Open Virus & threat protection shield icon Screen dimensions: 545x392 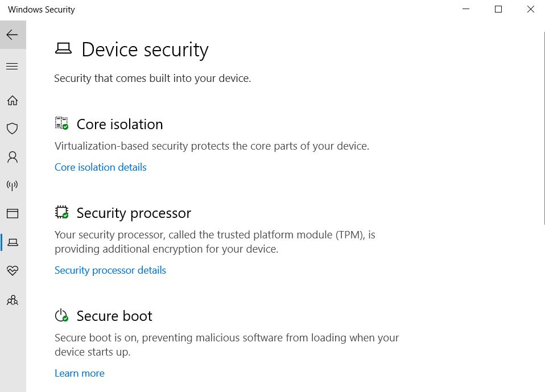tap(13, 129)
